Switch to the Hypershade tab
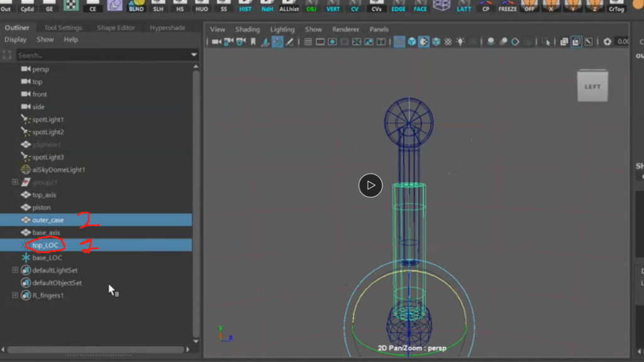The image size is (644, 362). pyautogui.click(x=167, y=28)
